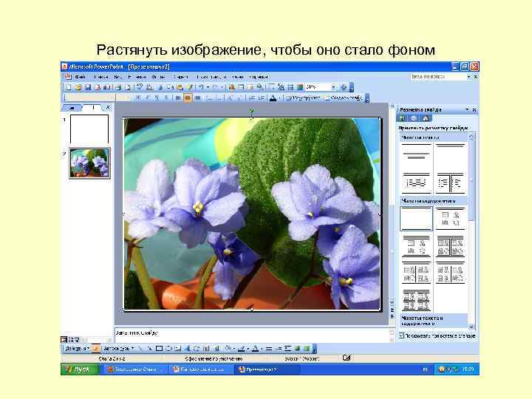
Task: Switch to Slide Sorter view button
Action: (x=71, y=339)
